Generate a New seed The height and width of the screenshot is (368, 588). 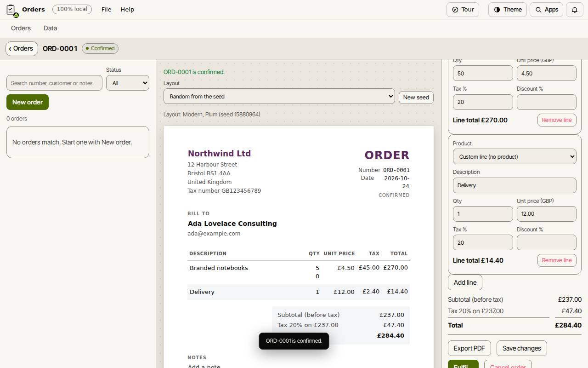pos(416,98)
